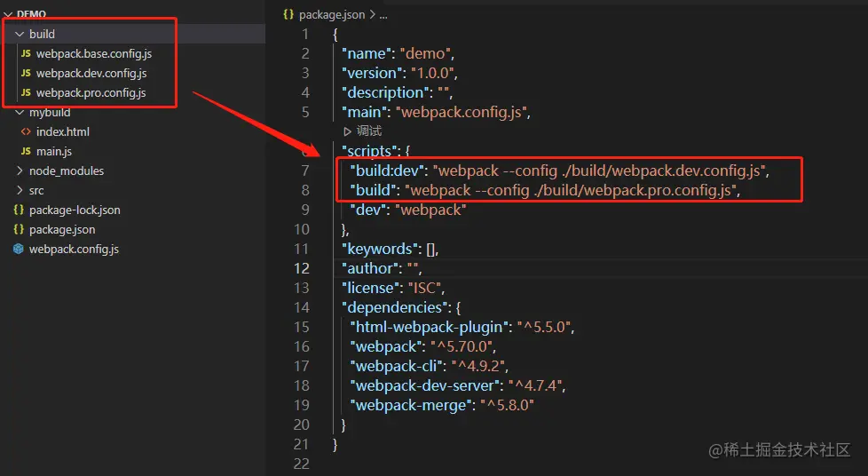Click line number 22 in gutter
The width and height of the screenshot is (868, 476).
click(x=301, y=464)
